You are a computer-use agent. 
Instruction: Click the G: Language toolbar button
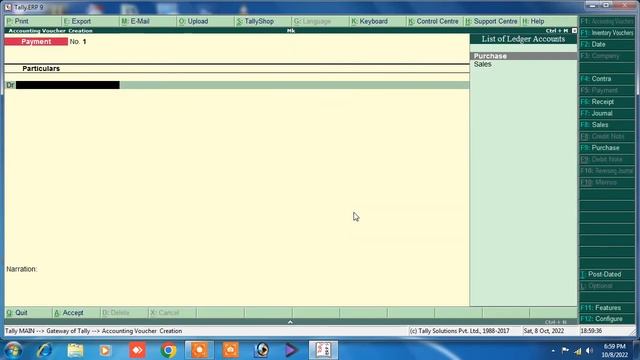pyautogui.click(x=320, y=21)
